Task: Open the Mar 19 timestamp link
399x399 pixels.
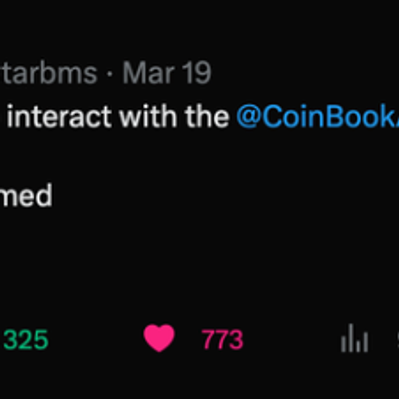Action: click(x=167, y=73)
